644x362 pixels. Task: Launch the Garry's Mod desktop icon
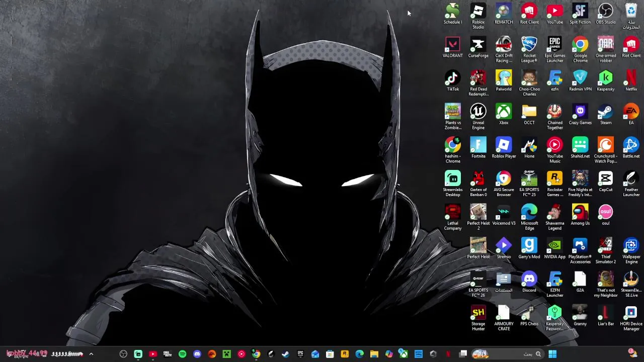[529, 249]
